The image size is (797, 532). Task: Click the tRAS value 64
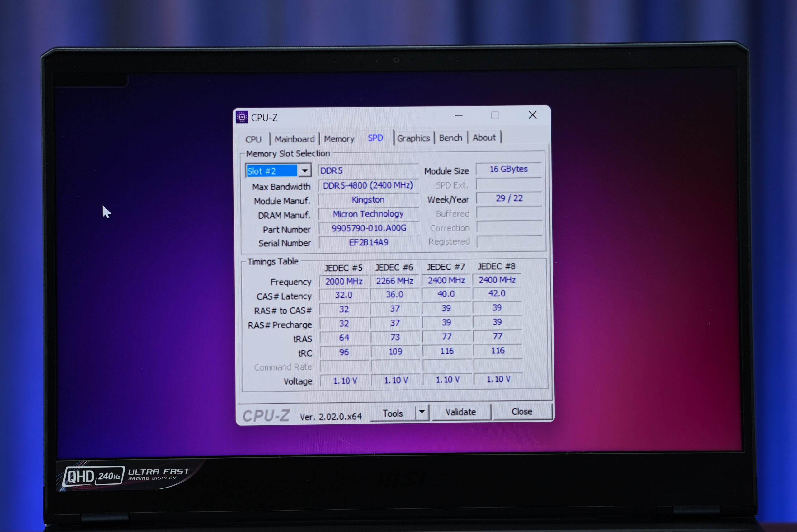[x=344, y=338]
